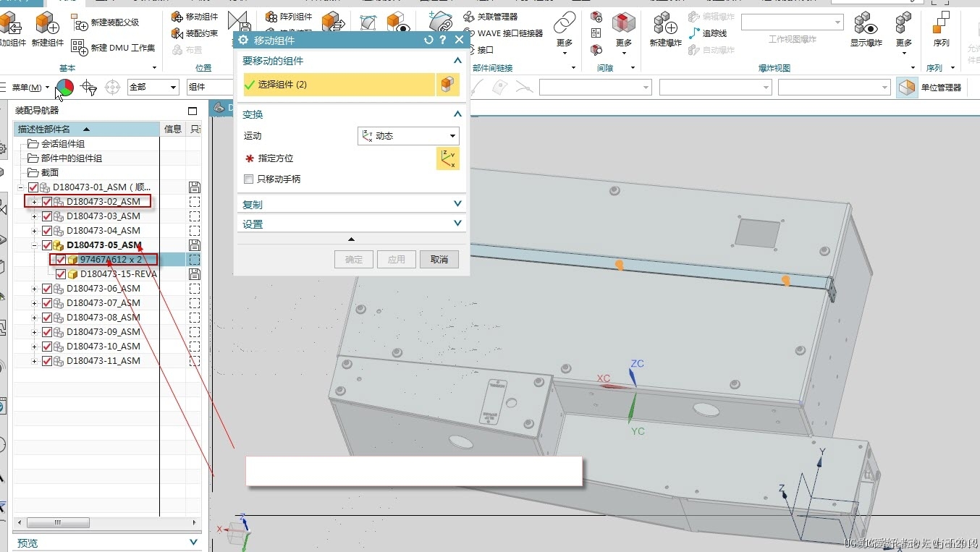Viewport: 980px width, 552px height.
Task: Open the 装配约束 command
Action: 195,33
